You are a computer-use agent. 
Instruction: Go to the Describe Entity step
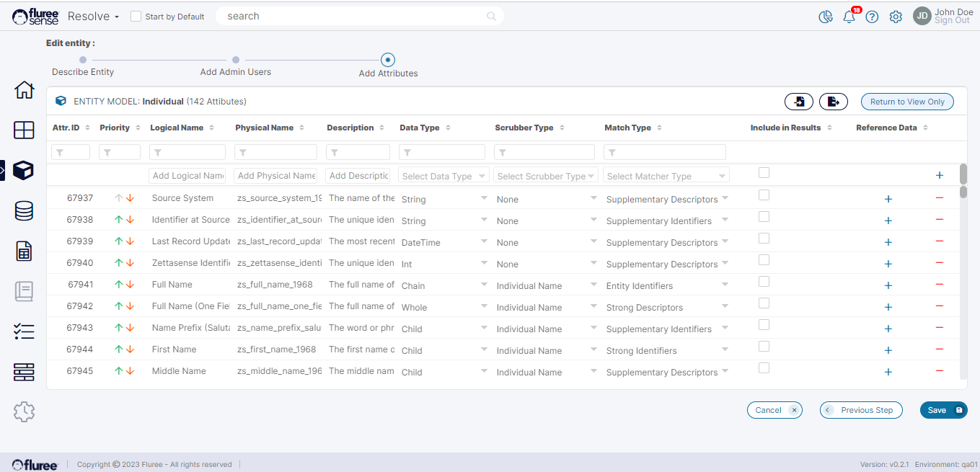click(83, 61)
